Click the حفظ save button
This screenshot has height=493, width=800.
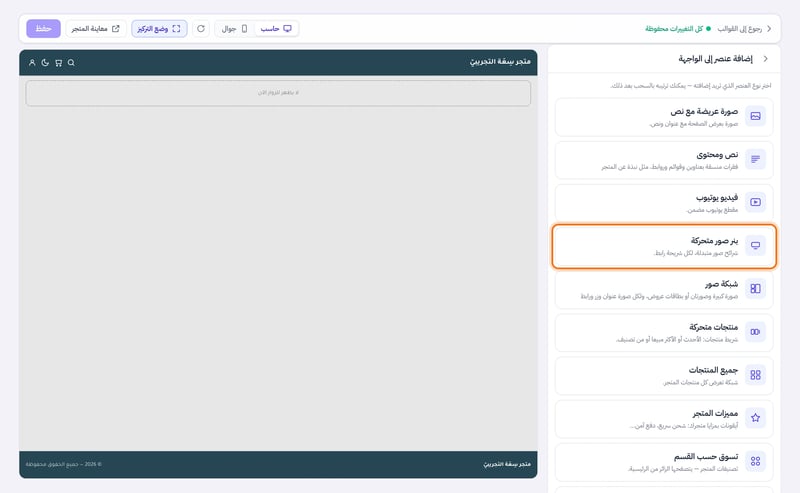coord(43,29)
